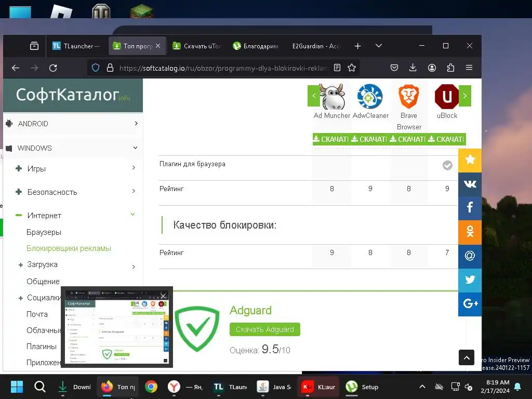Click the Ad Muncher cow icon
This screenshot has height=399, width=532.
tap(332, 96)
